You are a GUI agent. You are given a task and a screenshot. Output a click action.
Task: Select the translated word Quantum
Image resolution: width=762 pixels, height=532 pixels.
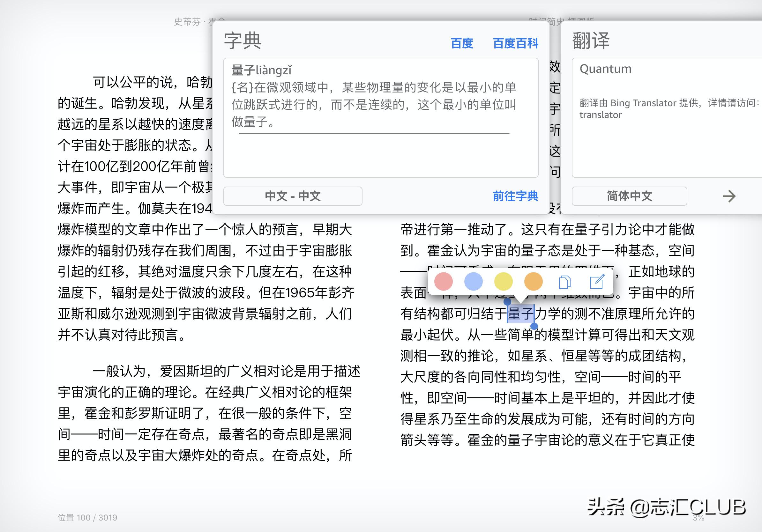(x=605, y=69)
